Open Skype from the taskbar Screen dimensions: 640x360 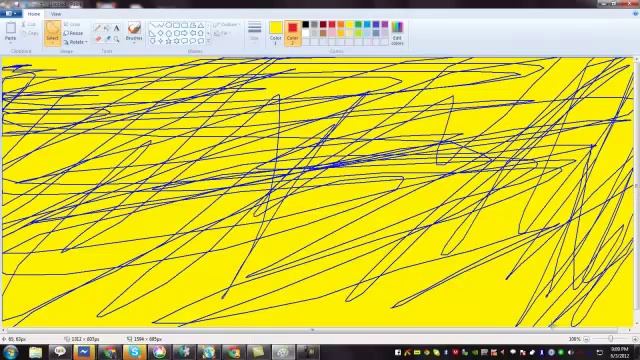[x=134, y=352]
